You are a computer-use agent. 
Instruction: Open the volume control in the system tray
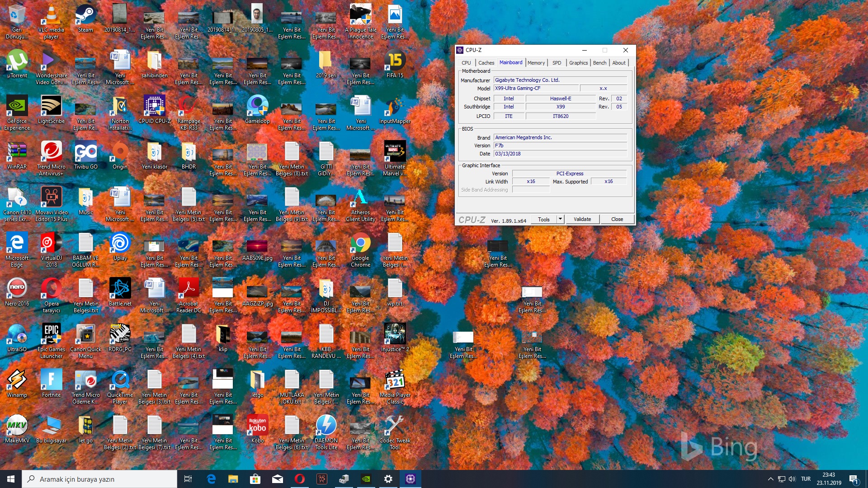792,479
